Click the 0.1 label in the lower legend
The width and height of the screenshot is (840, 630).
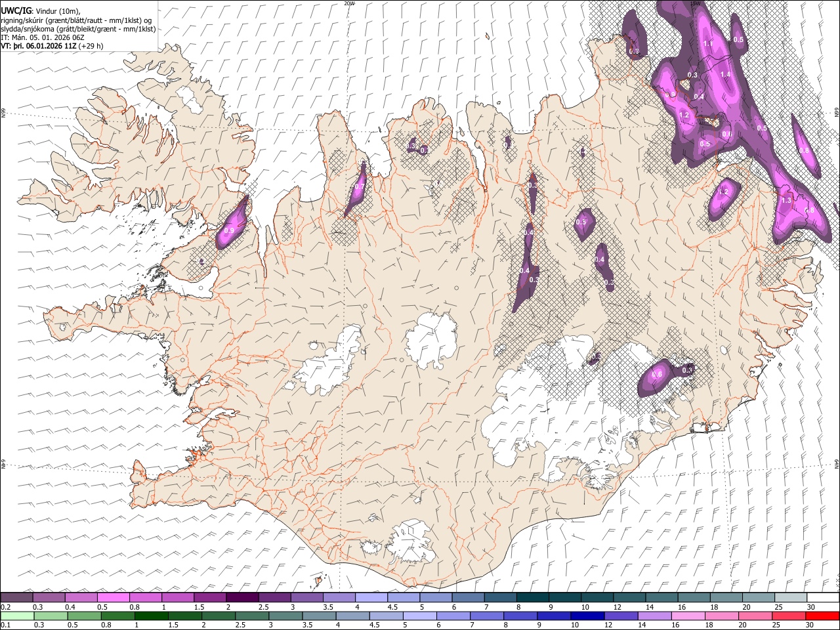click(x=6, y=625)
